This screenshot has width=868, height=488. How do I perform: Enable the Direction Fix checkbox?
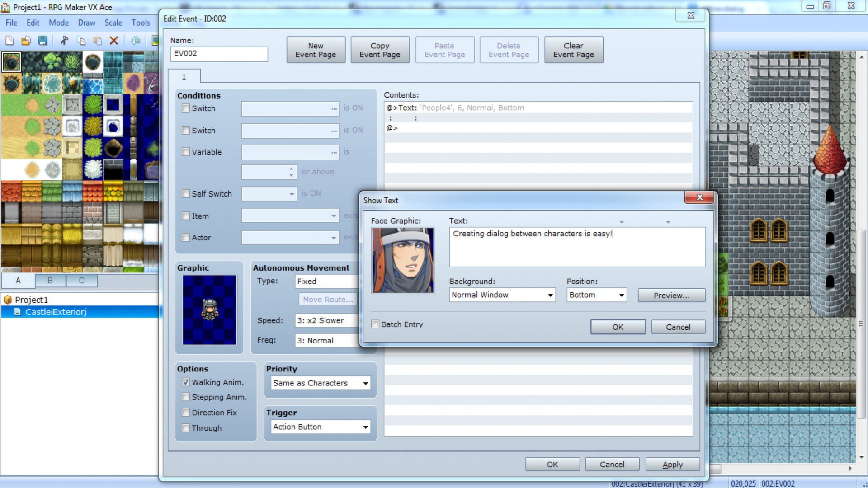click(185, 413)
